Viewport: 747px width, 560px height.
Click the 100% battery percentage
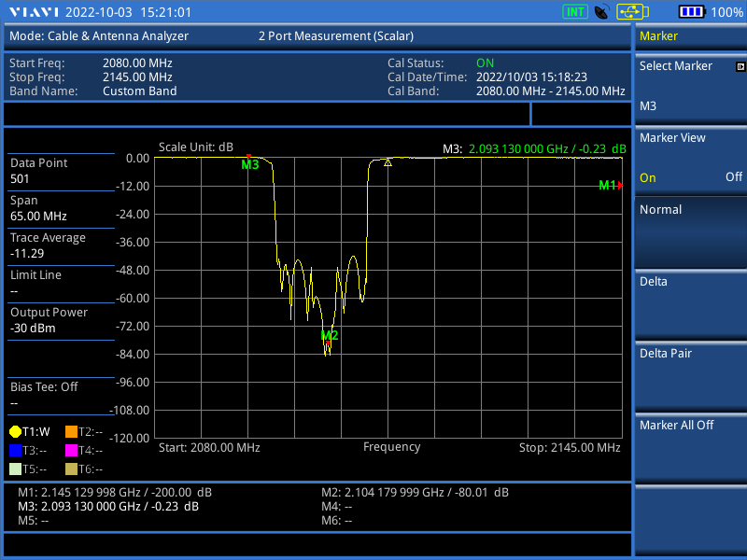[727, 12]
